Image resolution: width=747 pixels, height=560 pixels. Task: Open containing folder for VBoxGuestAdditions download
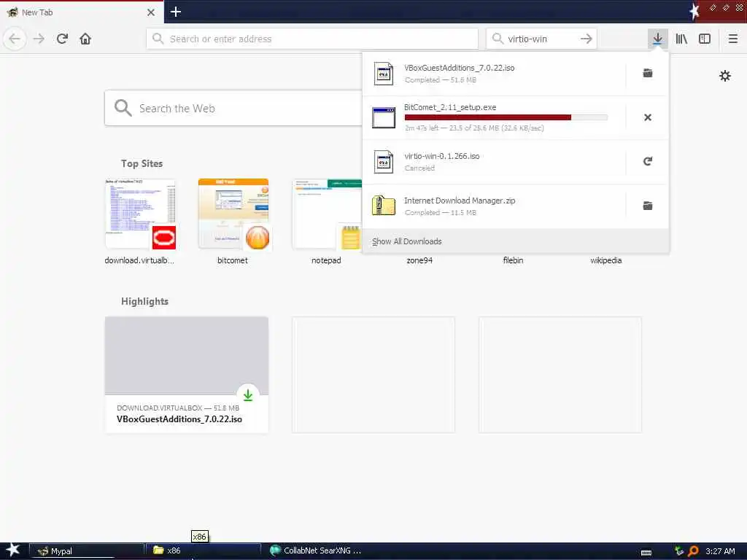pos(648,73)
